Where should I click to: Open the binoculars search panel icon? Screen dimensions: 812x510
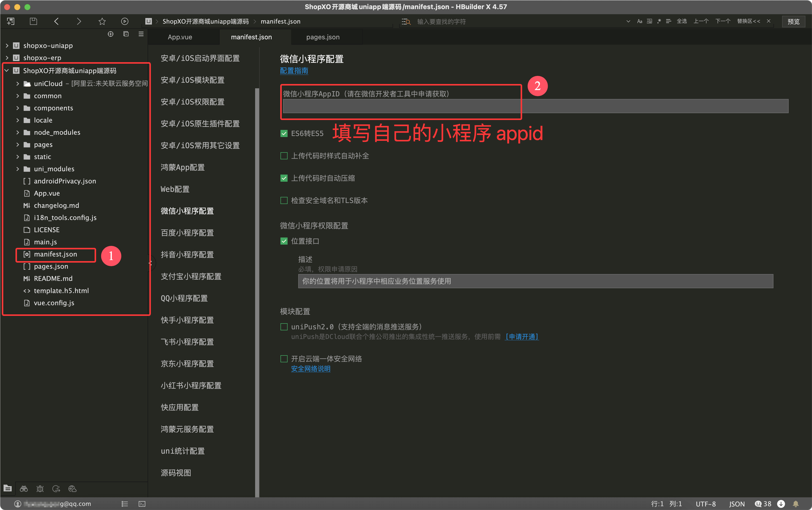coord(24,488)
